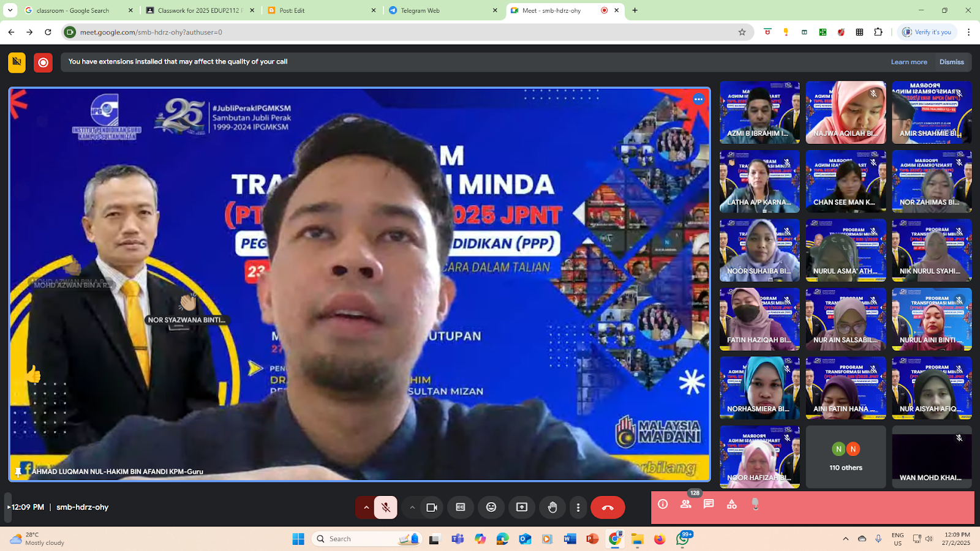Show hidden system tray icons
The image size is (980, 551).
845,539
